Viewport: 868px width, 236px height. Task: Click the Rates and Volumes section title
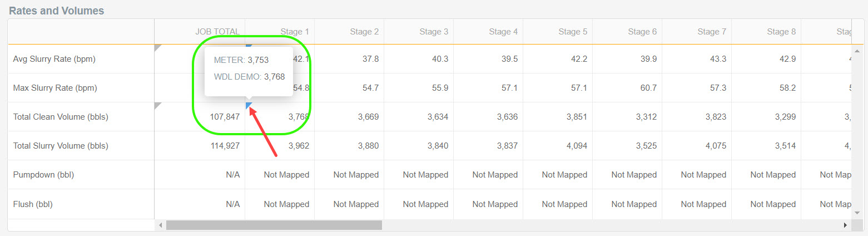point(57,11)
